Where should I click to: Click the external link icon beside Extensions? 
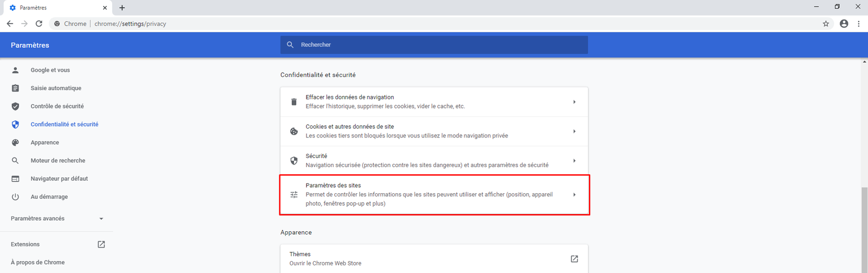[x=101, y=244]
